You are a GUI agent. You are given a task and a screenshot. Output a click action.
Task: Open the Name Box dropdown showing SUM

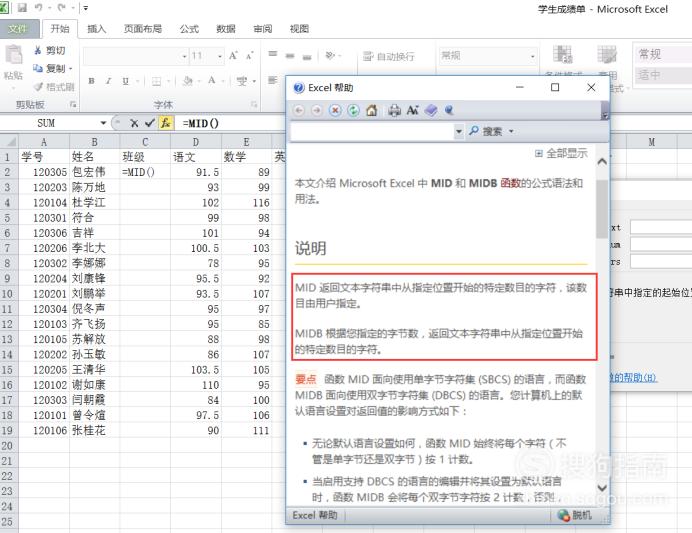(x=103, y=123)
